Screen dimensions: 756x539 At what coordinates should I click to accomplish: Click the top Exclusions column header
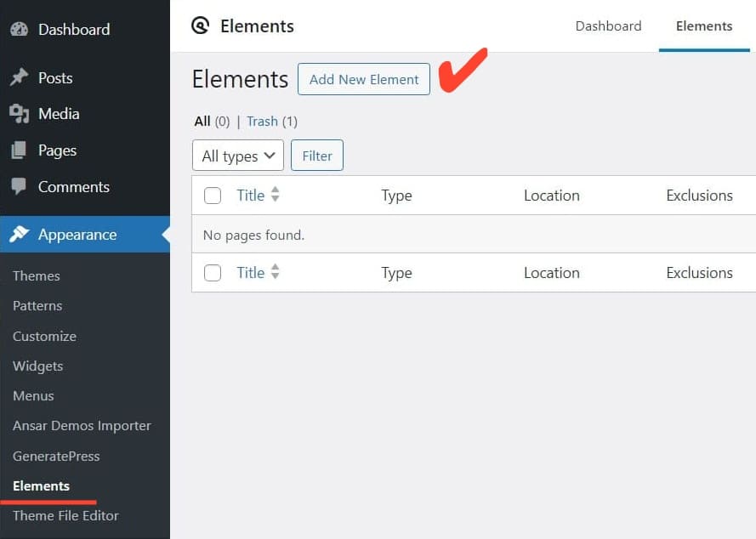click(x=700, y=196)
